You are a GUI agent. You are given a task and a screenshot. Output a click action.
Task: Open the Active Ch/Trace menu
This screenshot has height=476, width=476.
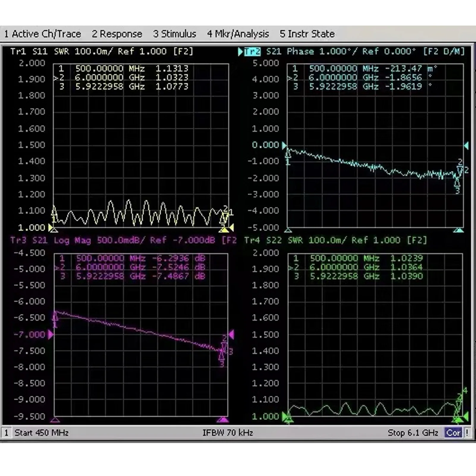(43, 34)
